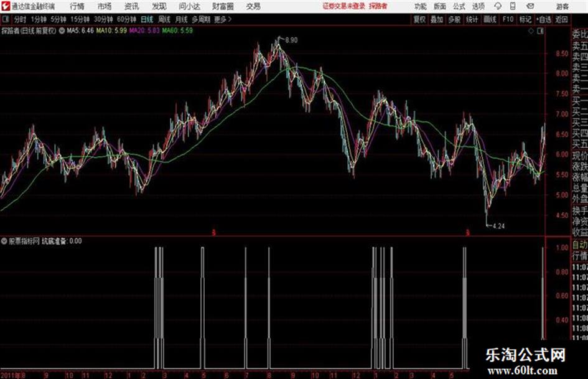588x379 pixels.
Task: Click the MA10: 5.99 indicator value
Action: [111, 30]
